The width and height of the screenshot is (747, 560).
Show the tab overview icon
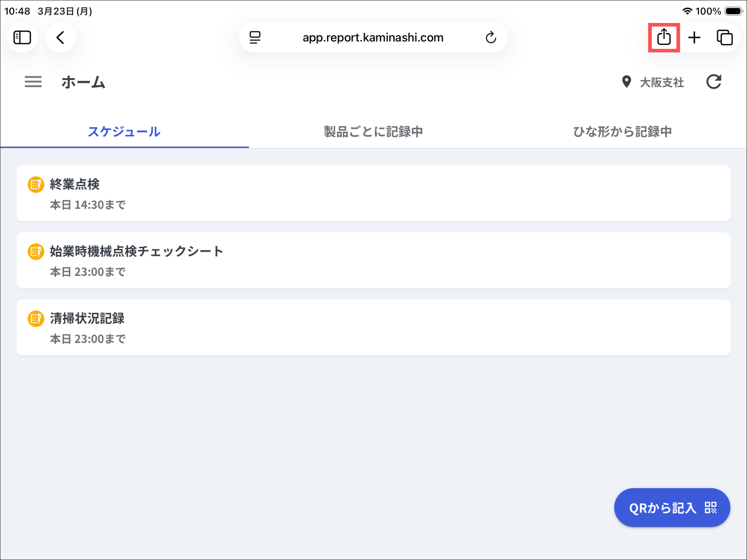point(724,37)
